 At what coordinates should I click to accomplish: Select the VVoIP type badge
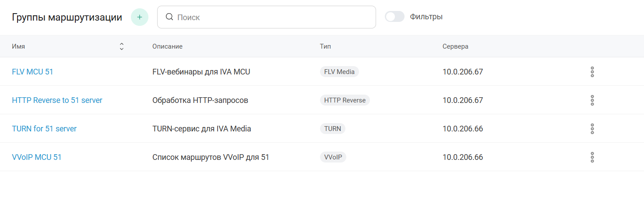pyautogui.click(x=333, y=157)
